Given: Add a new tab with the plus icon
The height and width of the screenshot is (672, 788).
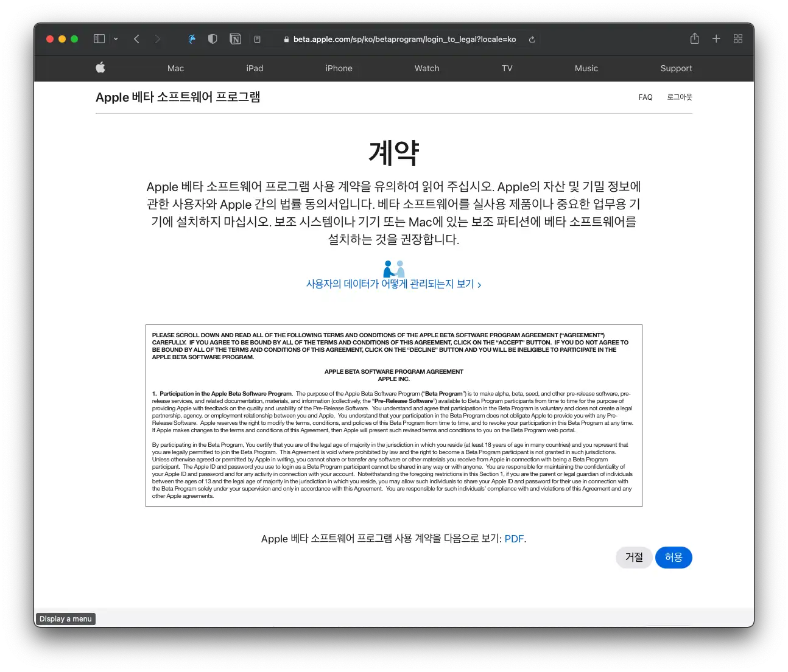Looking at the screenshot, I should (x=716, y=39).
